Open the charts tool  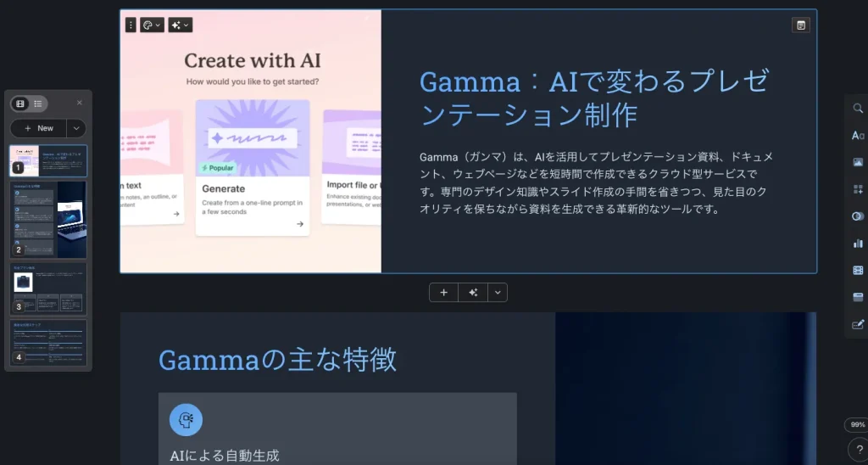[858, 244]
